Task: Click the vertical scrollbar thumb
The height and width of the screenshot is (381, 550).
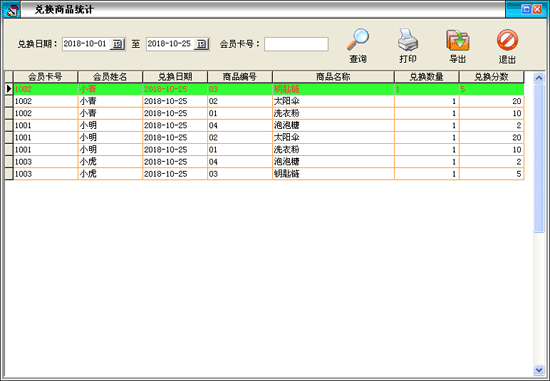Action: pos(538,158)
